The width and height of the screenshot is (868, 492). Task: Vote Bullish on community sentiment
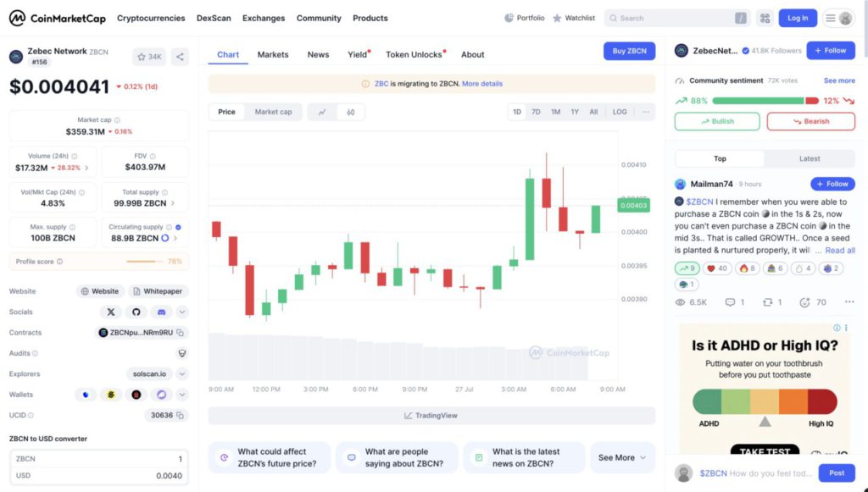pyautogui.click(x=717, y=121)
